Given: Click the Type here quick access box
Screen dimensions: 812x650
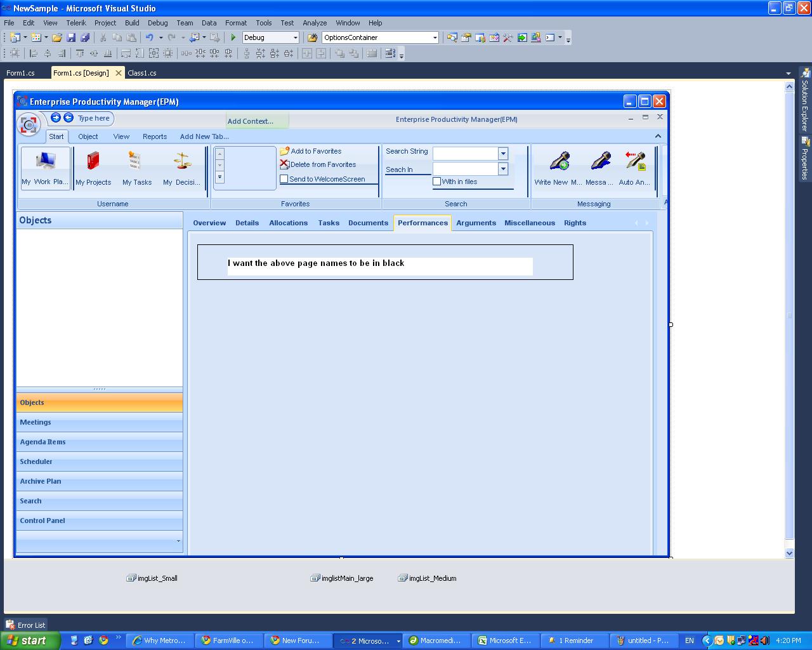Looking at the screenshot, I should pyautogui.click(x=94, y=118).
